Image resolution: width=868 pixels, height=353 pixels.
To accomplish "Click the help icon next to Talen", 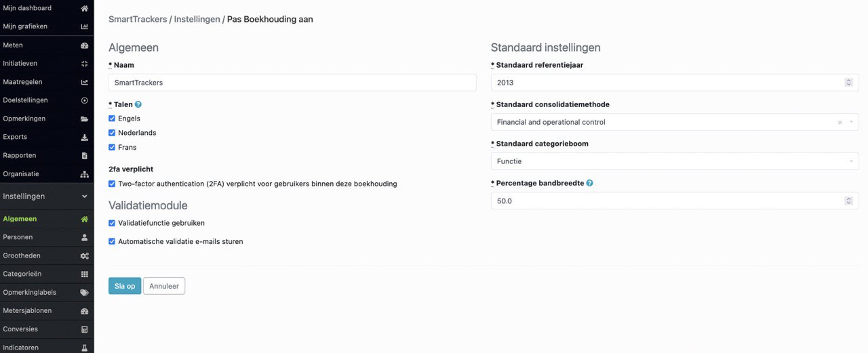I will point(138,104).
